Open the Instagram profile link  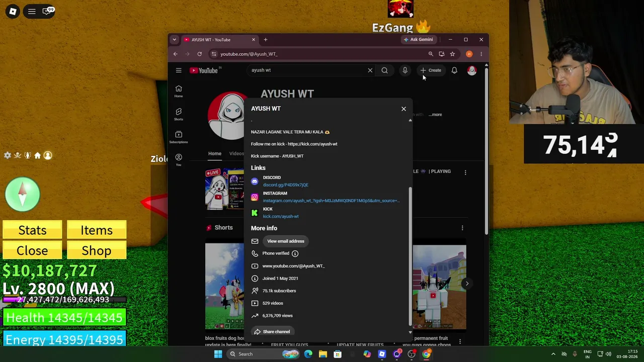coord(331,201)
